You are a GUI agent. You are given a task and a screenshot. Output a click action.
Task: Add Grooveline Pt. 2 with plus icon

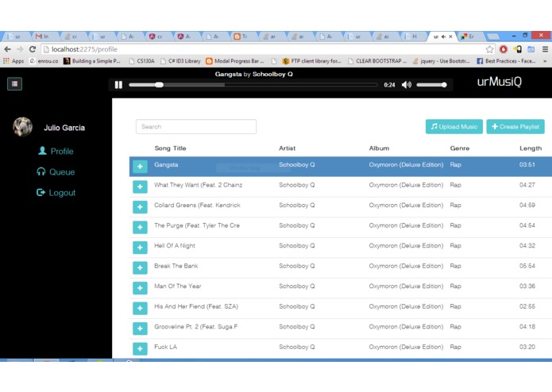coord(140,329)
